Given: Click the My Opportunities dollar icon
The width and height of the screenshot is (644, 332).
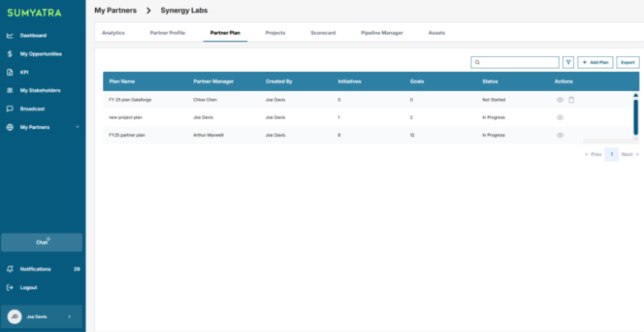Looking at the screenshot, I should point(10,54).
